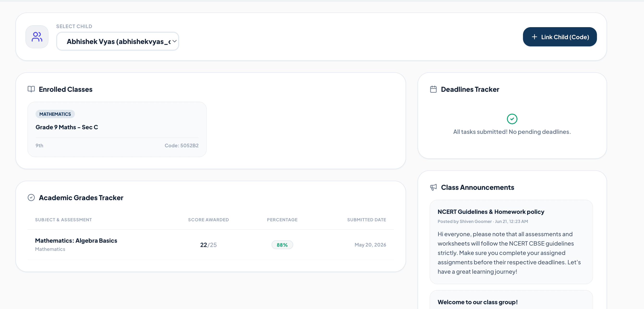The image size is (644, 309).
Task: Click the Percentage column header
Action: tap(282, 220)
